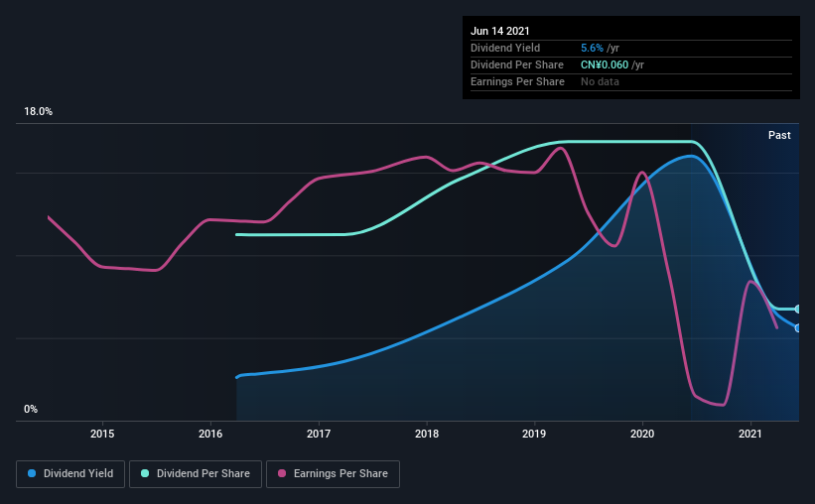Click the 2017 x-axis label
Image resolution: width=815 pixels, height=504 pixels.
pos(319,434)
